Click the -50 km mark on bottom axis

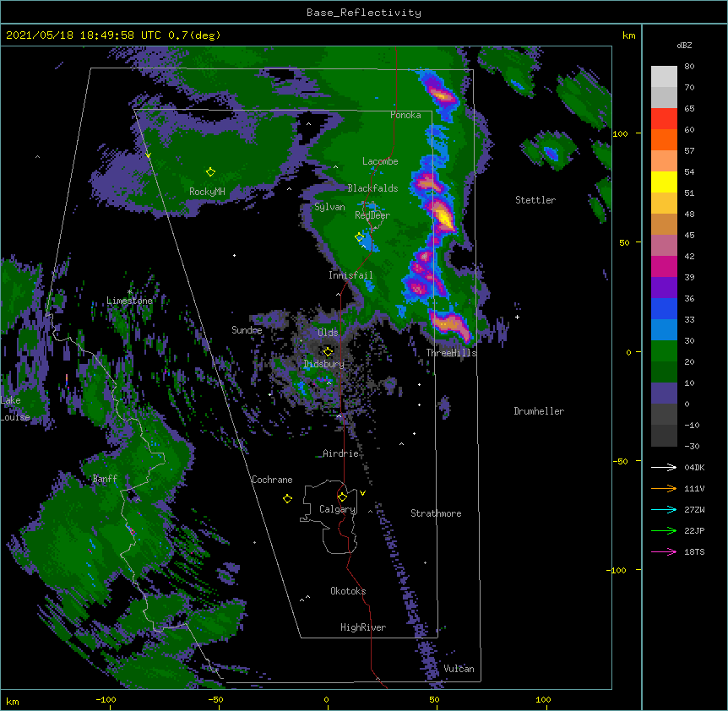(x=215, y=699)
